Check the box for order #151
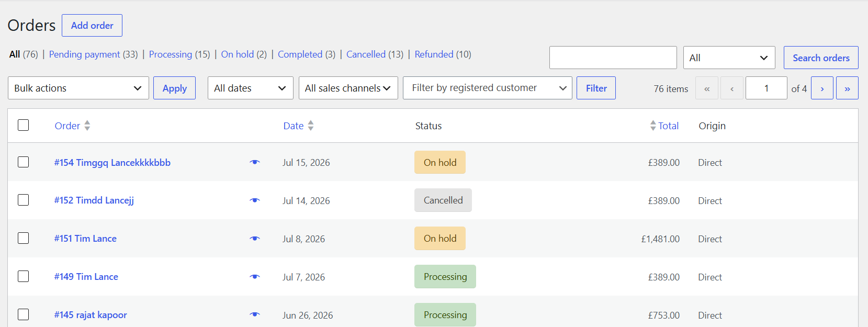The image size is (868, 327). tap(24, 238)
